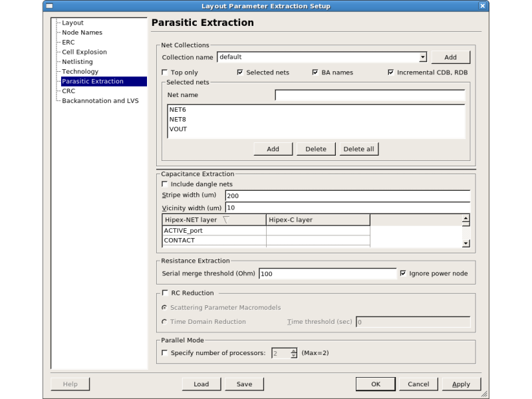Click Delete all selected nets button
Viewport: 532px width, 399px height.
359,149
